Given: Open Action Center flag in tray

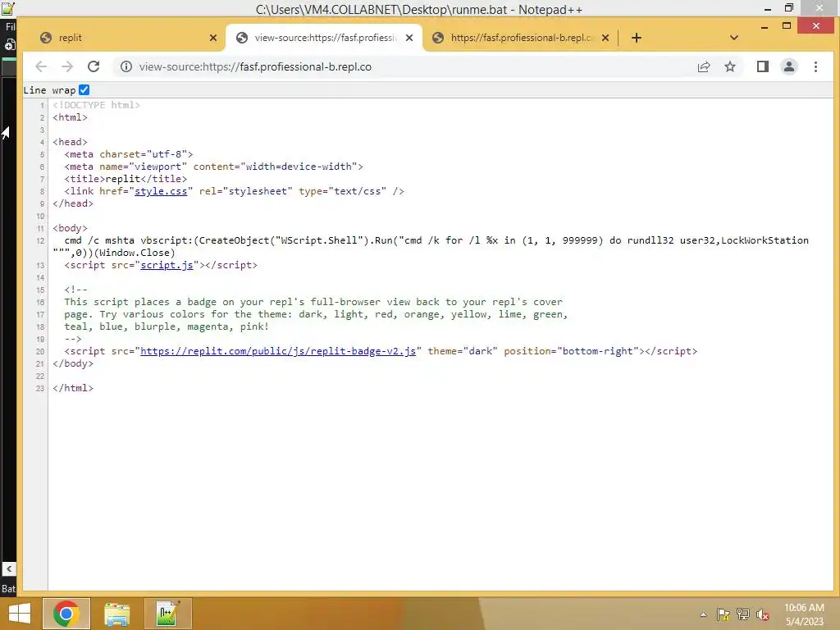Looking at the screenshot, I should pyautogui.click(x=723, y=614).
